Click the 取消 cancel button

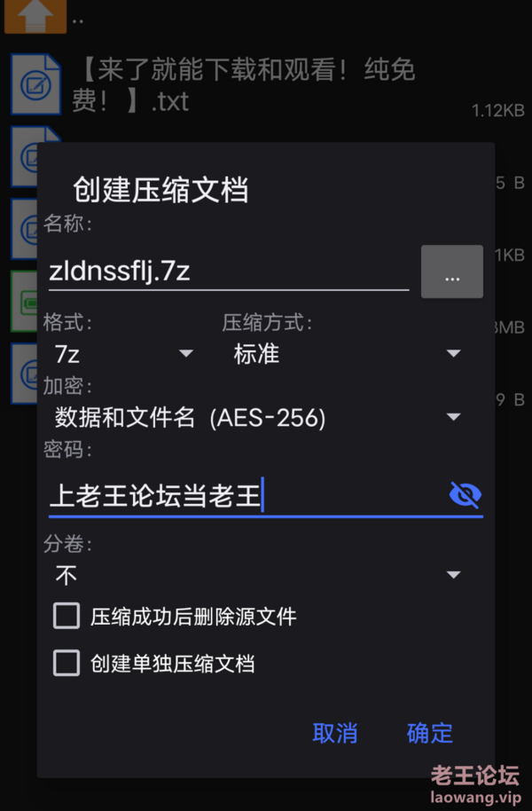point(335,733)
